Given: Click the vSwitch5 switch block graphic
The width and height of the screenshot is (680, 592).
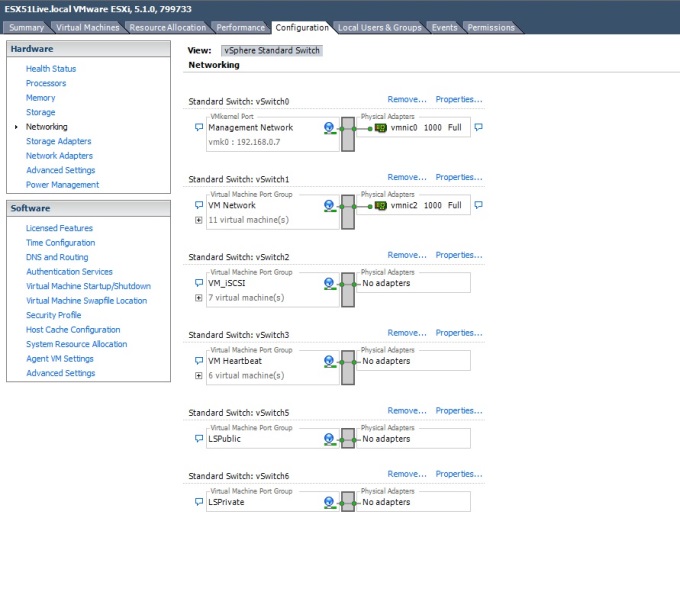Looking at the screenshot, I should coord(348,438).
